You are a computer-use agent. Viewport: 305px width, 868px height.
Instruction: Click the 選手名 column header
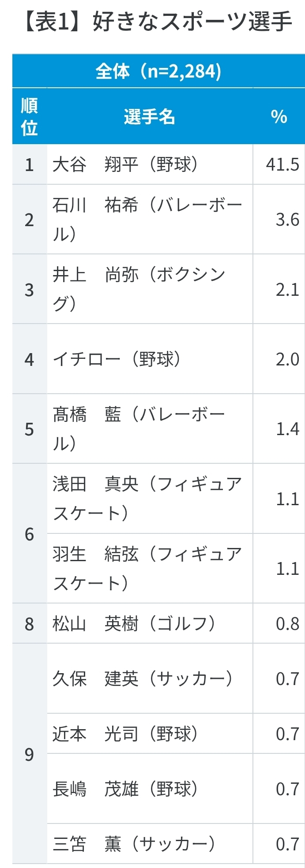[150, 117]
